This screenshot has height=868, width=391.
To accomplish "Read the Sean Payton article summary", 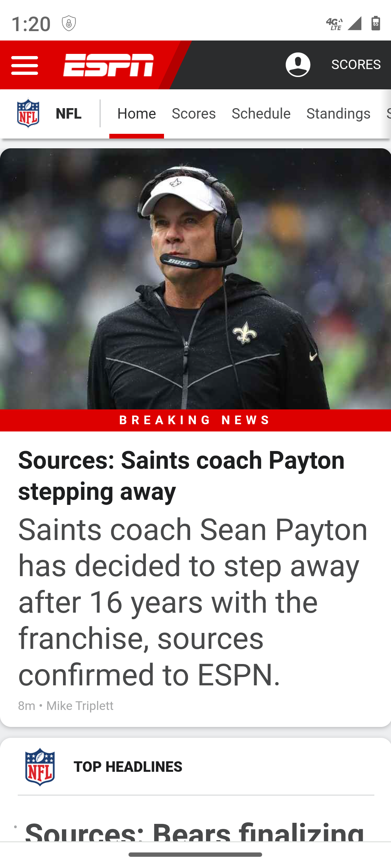I will 193,602.
